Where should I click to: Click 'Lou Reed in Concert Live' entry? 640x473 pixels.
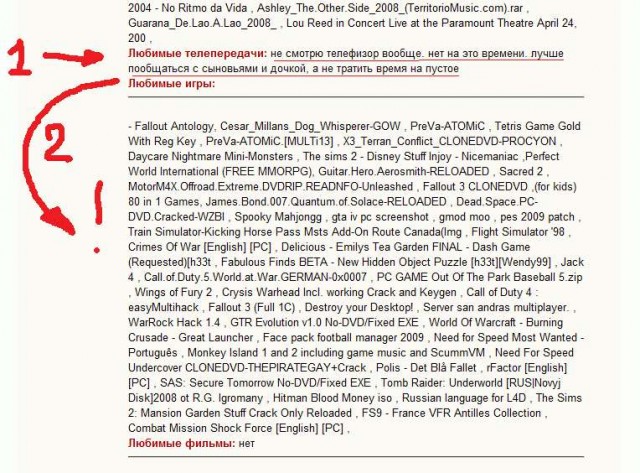(347, 23)
